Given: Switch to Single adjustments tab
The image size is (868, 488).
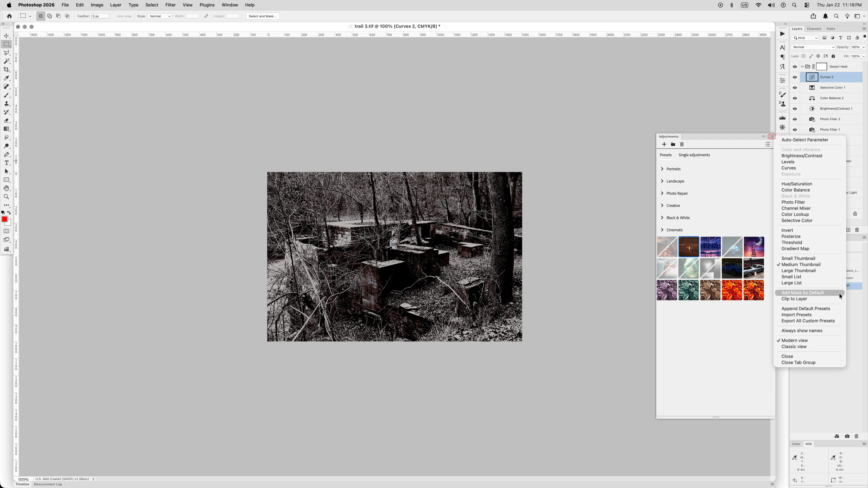Looking at the screenshot, I should click(x=694, y=155).
